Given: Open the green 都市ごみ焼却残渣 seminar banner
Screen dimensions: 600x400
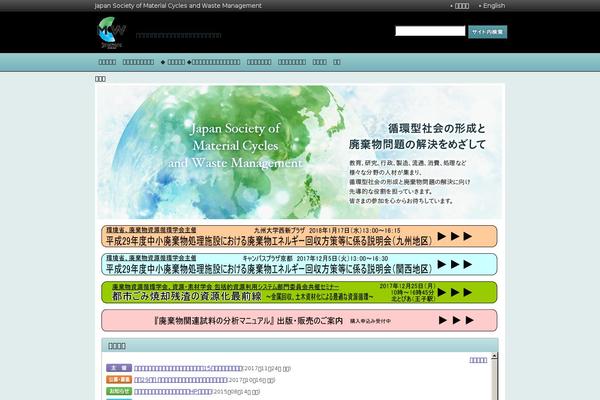Looking at the screenshot, I should click(x=299, y=292).
